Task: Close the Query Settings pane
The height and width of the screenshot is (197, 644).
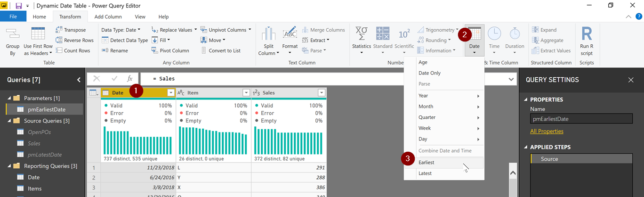Action: [x=631, y=80]
